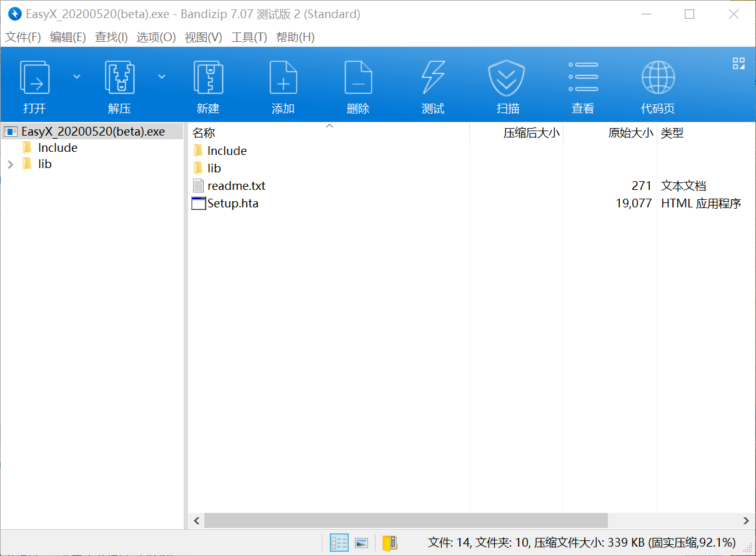Viewport: 756px width, 556px height.
Task: Click Setup.hta size value 19,077
Action: click(x=634, y=203)
